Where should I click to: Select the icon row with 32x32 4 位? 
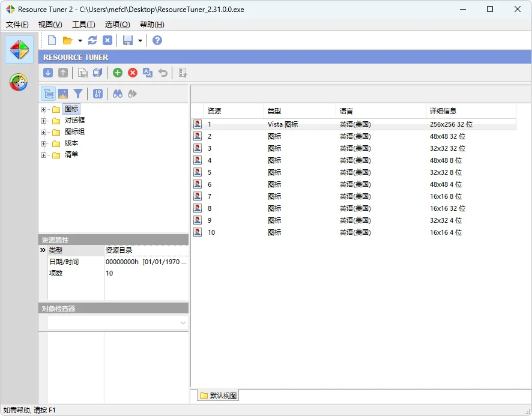pyautogui.click(x=354, y=220)
